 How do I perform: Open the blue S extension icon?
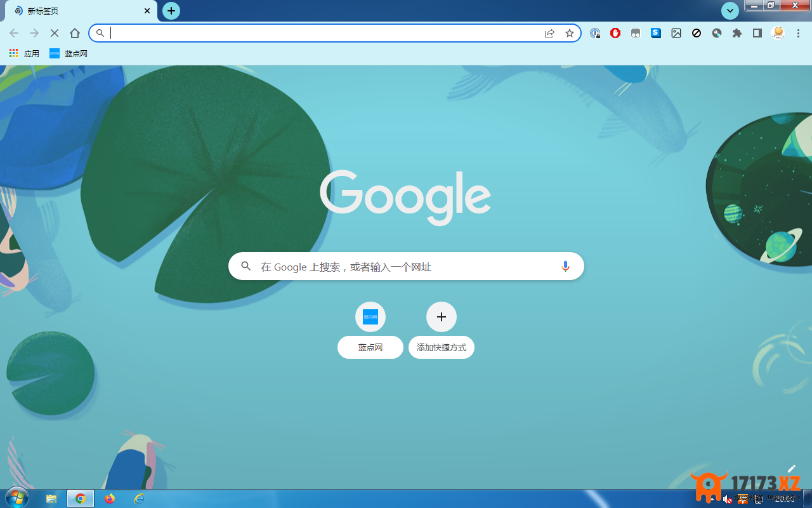656,33
